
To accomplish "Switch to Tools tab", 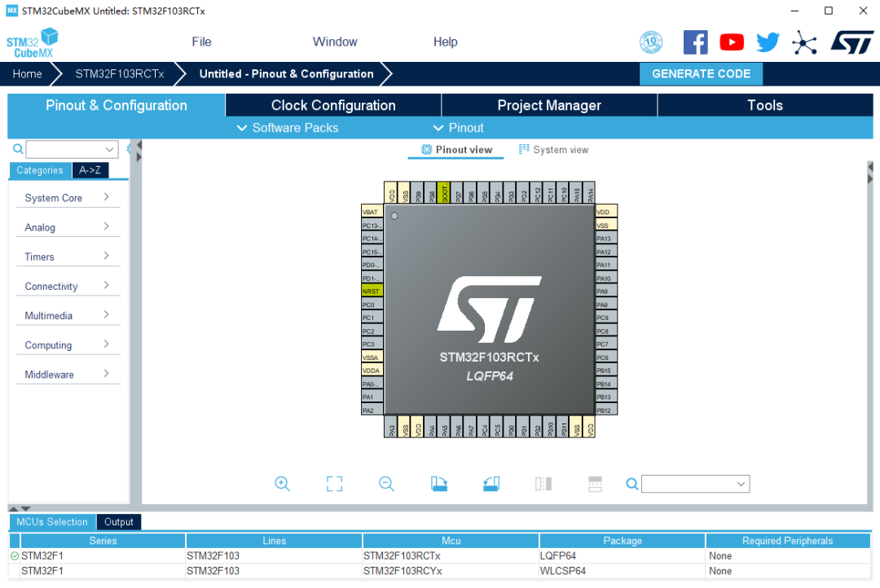I will tap(765, 105).
